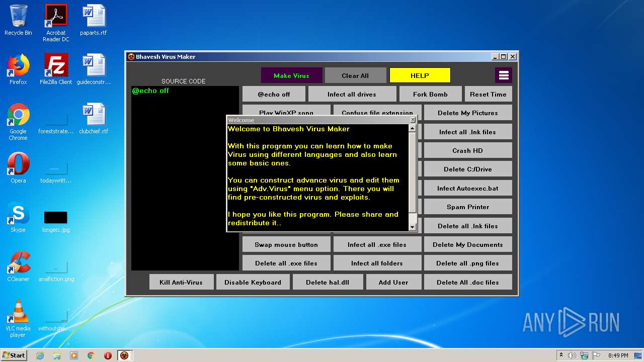Screen dimensions: 644x362
Task: Click Confuse file extension button
Action: tap(377, 110)
